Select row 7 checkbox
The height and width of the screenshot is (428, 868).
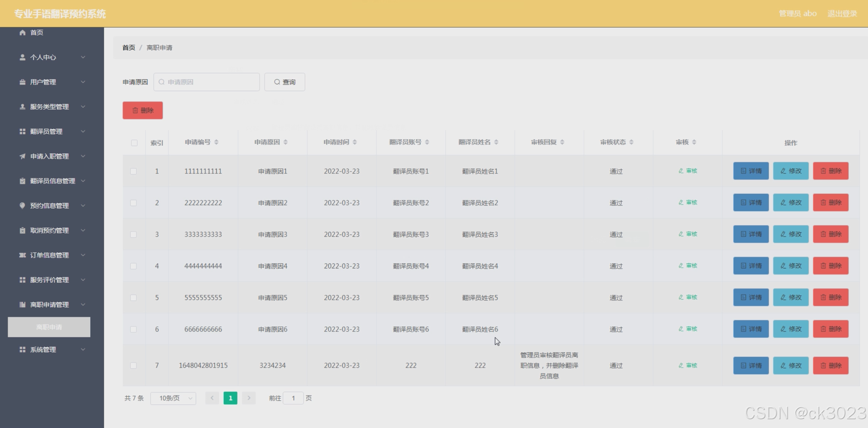(133, 365)
